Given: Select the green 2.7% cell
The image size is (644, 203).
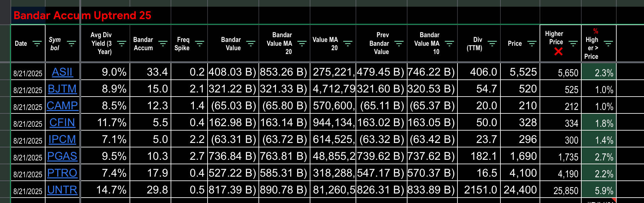Looking at the screenshot, I should [x=599, y=156].
